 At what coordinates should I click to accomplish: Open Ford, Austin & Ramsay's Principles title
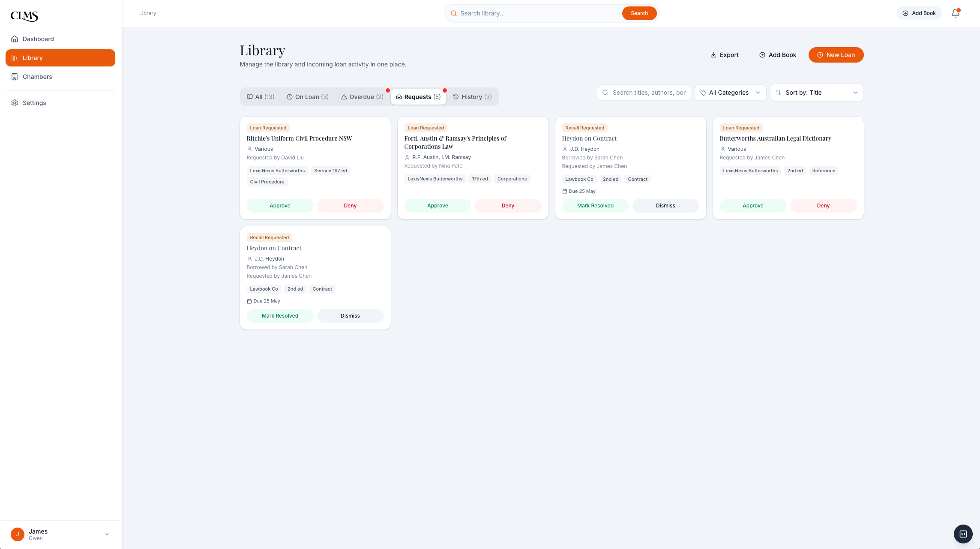click(455, 142)
